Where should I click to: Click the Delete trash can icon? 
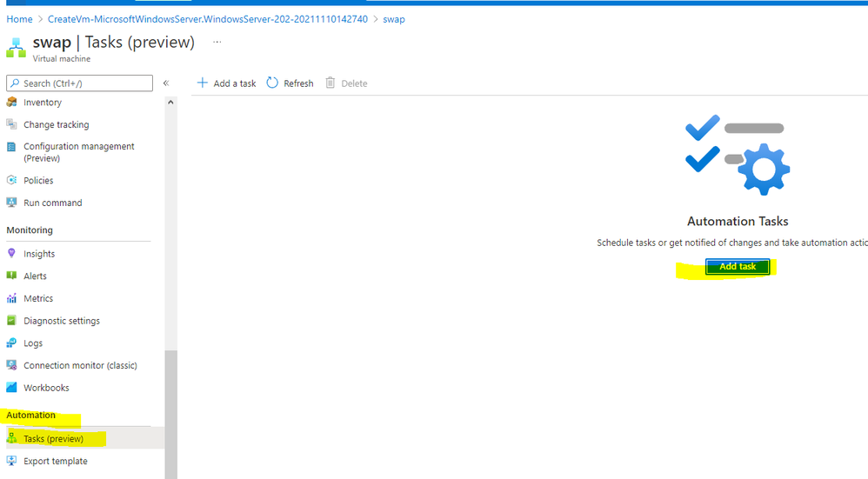pos(330,83)
